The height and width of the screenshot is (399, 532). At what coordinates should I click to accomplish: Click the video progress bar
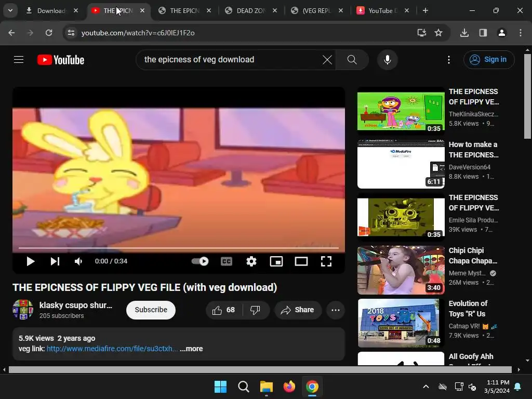pyautogui.click(x=179, y=248)
